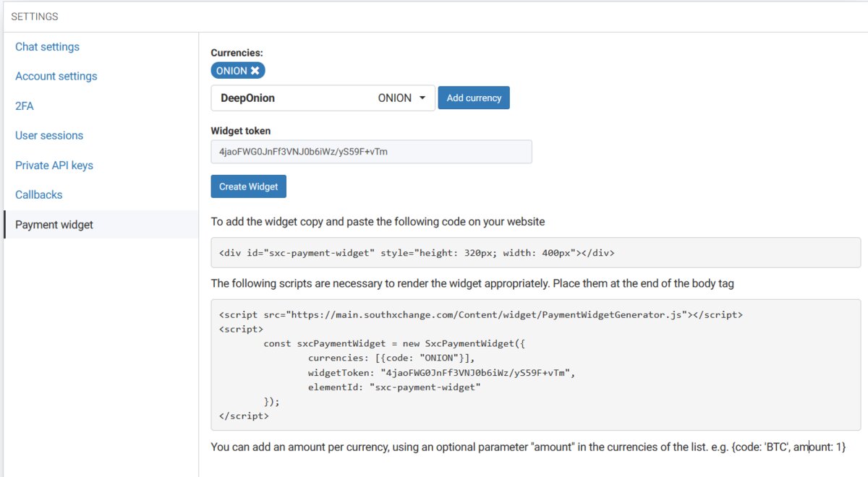
Task: Click the Add currency button
Action: point(474,98)
